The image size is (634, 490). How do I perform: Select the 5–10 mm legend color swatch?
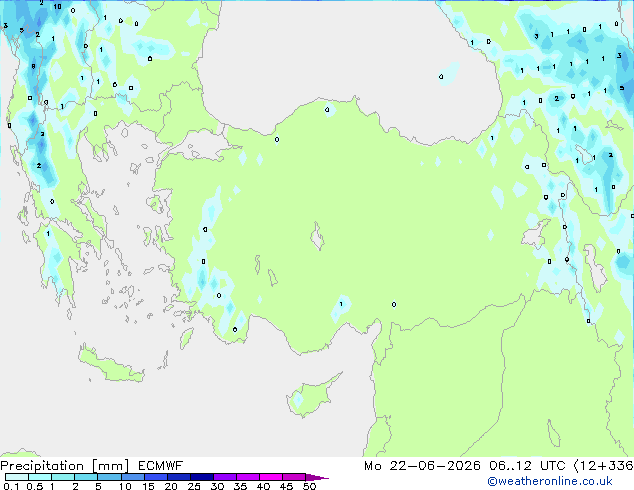[109, 477]
